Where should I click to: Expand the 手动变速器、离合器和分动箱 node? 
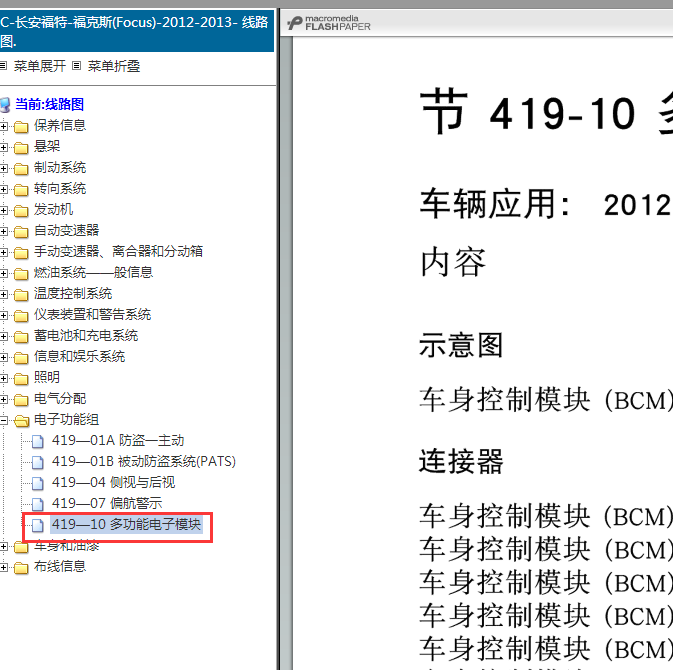click(x=3, y=252)
